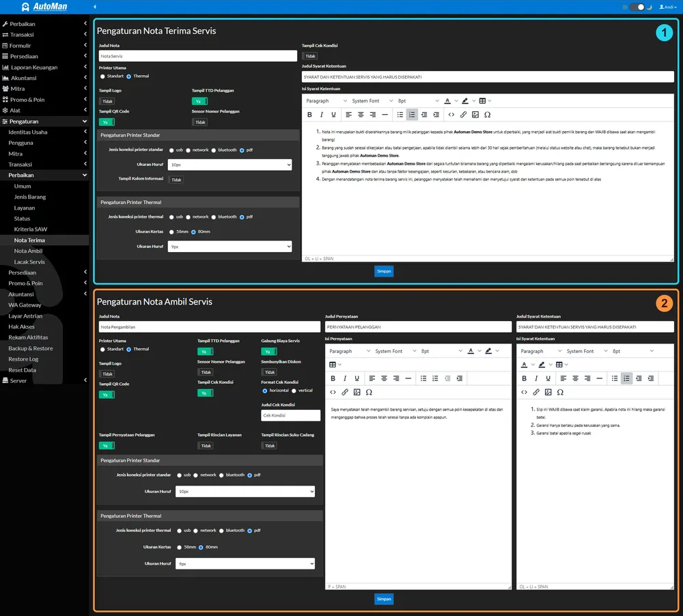Click the Judul Nota field containing Nota Servis

[198, 56]
